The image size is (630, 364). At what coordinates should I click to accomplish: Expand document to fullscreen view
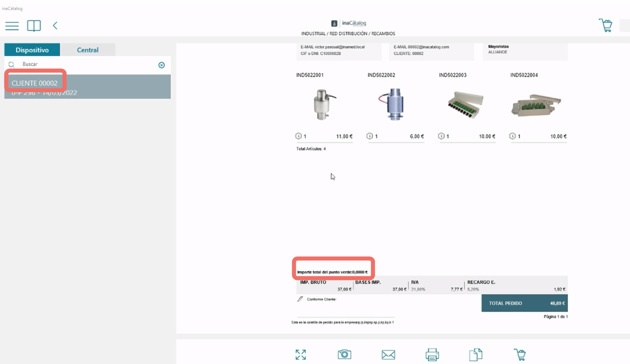coord(301,355)
